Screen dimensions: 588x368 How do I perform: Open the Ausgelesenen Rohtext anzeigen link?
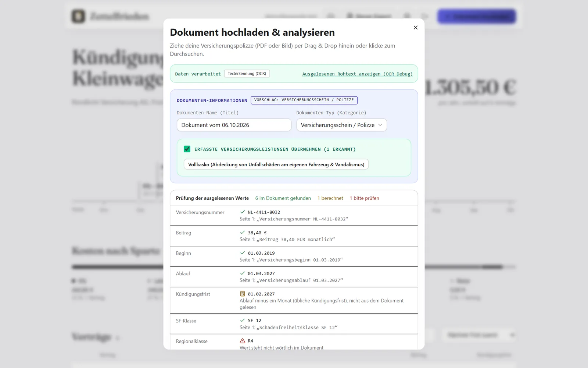357,74
